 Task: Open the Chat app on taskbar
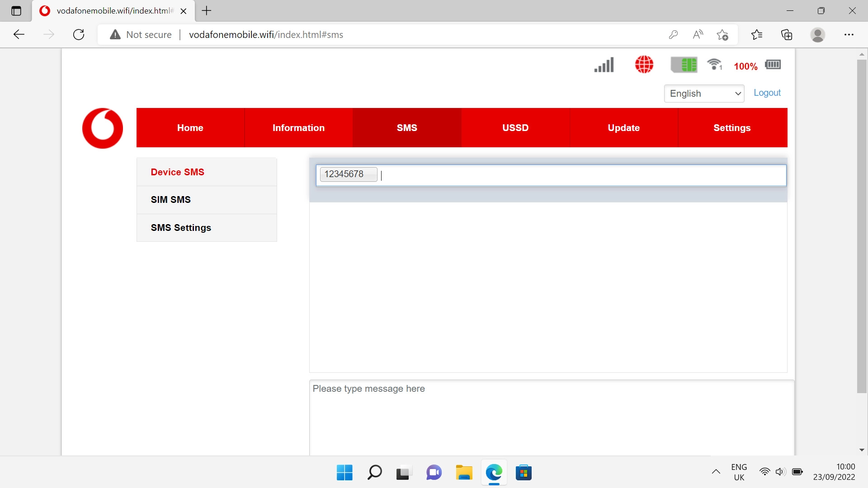click(x=434, y=473)
